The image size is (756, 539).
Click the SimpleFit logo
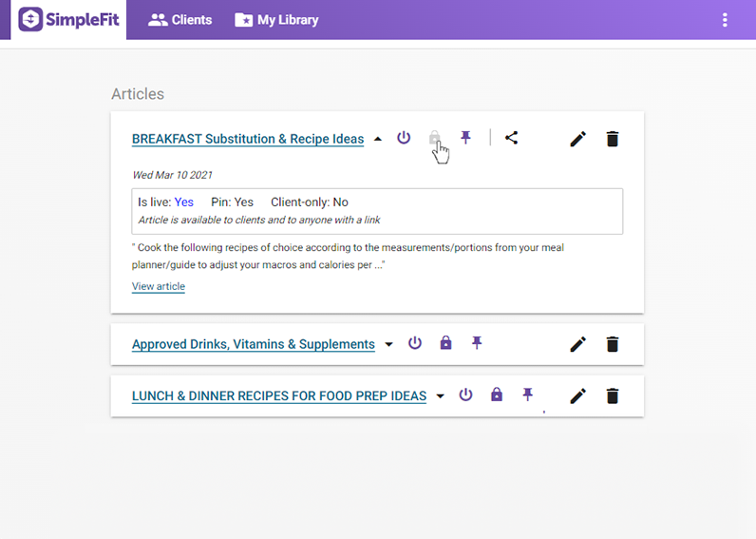coord(71,20)
